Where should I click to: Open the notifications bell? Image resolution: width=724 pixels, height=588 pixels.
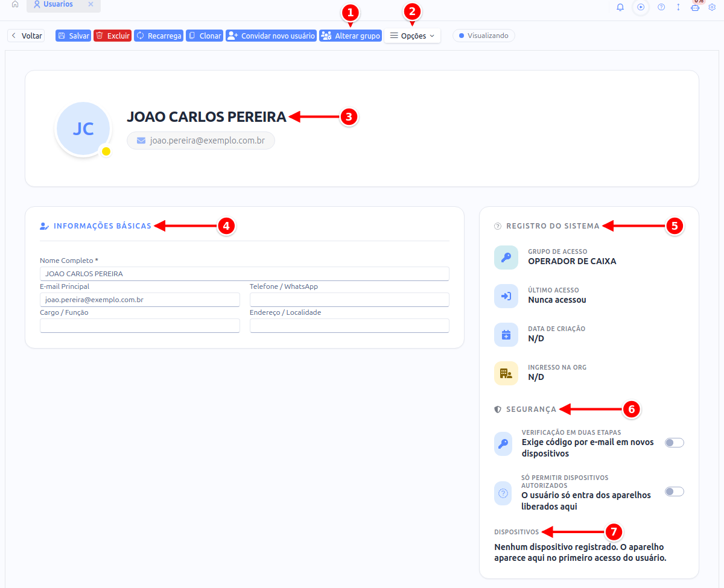point(620,7)
